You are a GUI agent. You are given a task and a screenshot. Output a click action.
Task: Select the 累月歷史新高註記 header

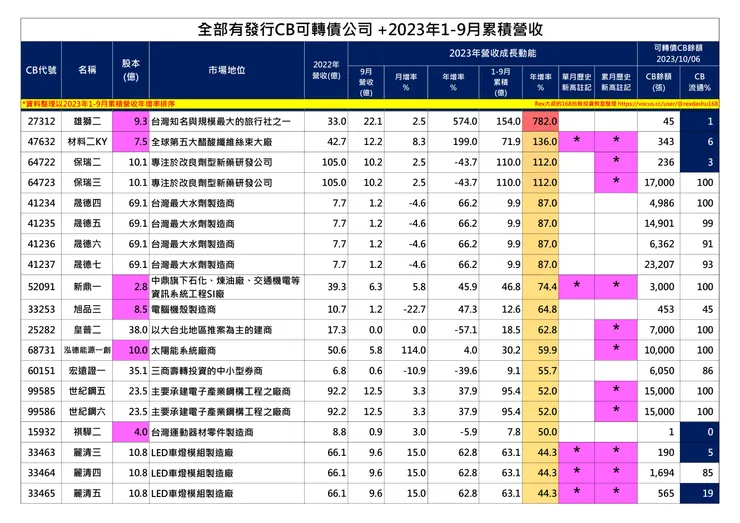(616, 82)
